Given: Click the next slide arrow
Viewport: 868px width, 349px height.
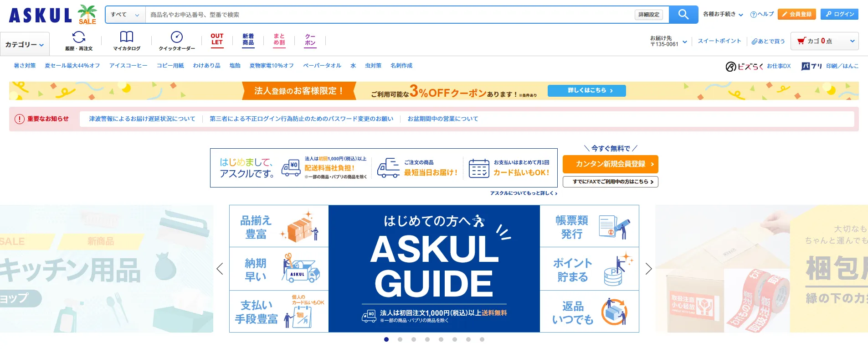Looking at the screenshot, I should click(x=649, y=269).
